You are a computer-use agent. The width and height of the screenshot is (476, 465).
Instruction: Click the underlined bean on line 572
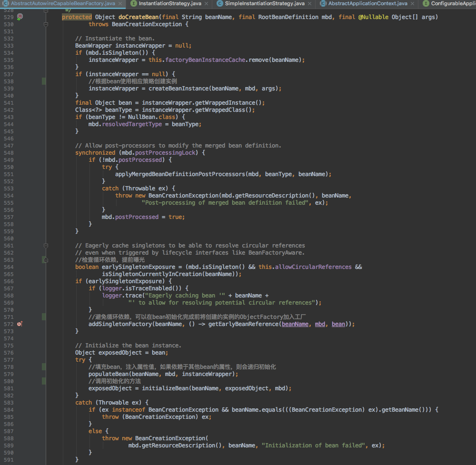pos(338,324)
